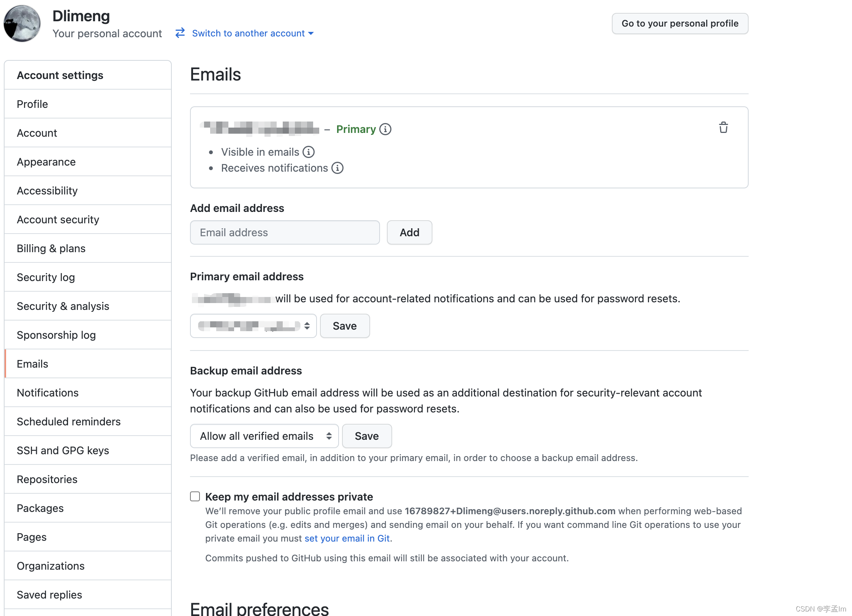
Task: Open the primary email address dropdown
Action: click(253, 326)
